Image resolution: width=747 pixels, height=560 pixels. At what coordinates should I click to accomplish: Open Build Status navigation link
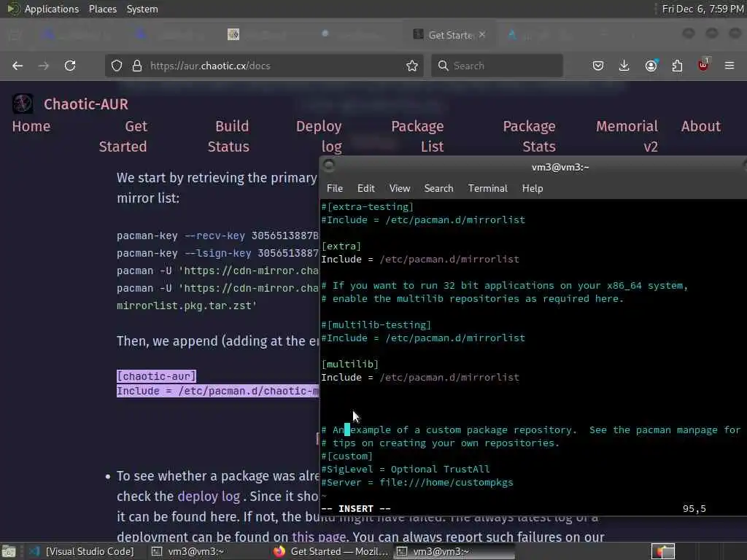tap(228, 136)
